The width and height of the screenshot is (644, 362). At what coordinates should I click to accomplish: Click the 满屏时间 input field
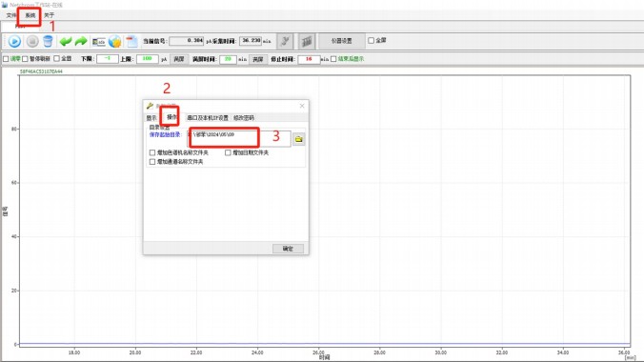228,59
